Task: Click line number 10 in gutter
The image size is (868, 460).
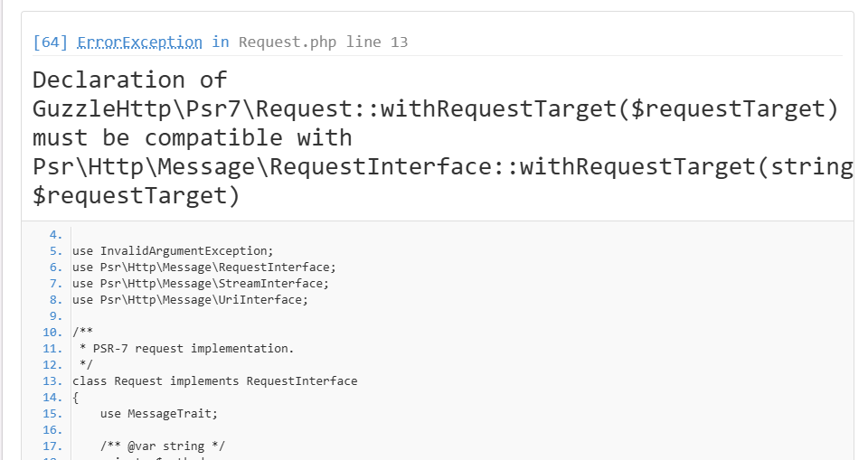Action: pos(52,333)
